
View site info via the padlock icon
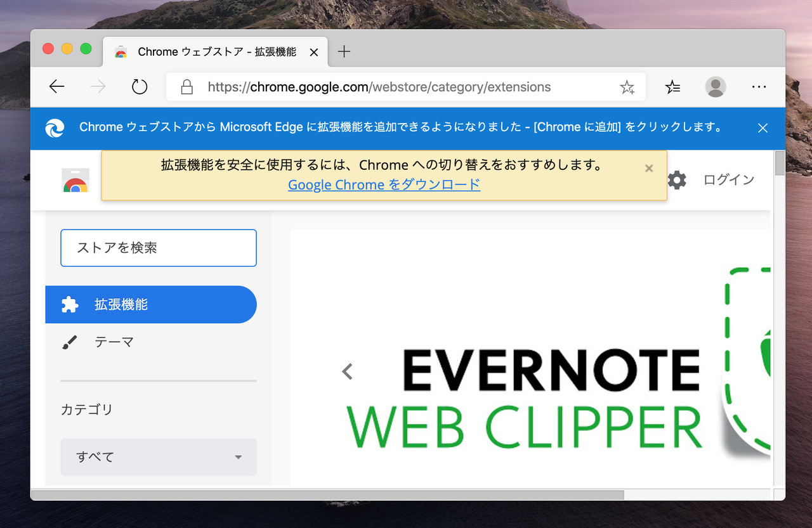coord(187,87)
